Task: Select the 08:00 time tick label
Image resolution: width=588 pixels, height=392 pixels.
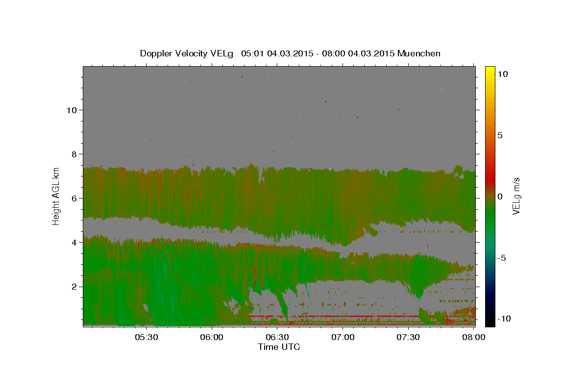Action: point(473,337)
